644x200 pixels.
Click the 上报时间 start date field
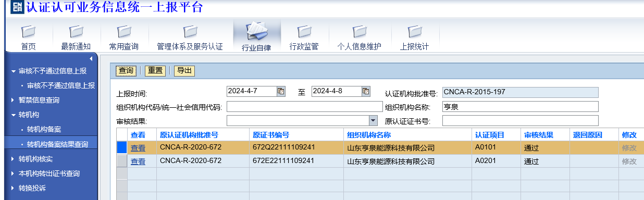tap(251, 91)
